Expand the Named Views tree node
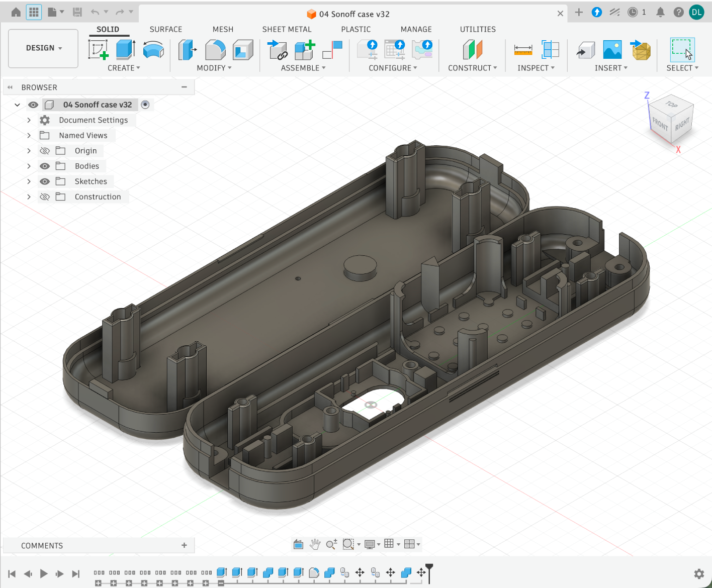Viewport: 712px width, 588px height. pyautogui.click(x=29, y=136)
